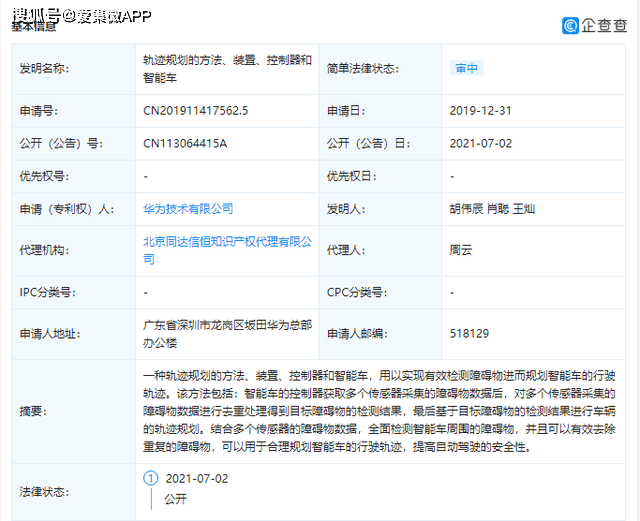Click the CPC分类号 label cell
The image size is (640, 521).
click(380, 292)
